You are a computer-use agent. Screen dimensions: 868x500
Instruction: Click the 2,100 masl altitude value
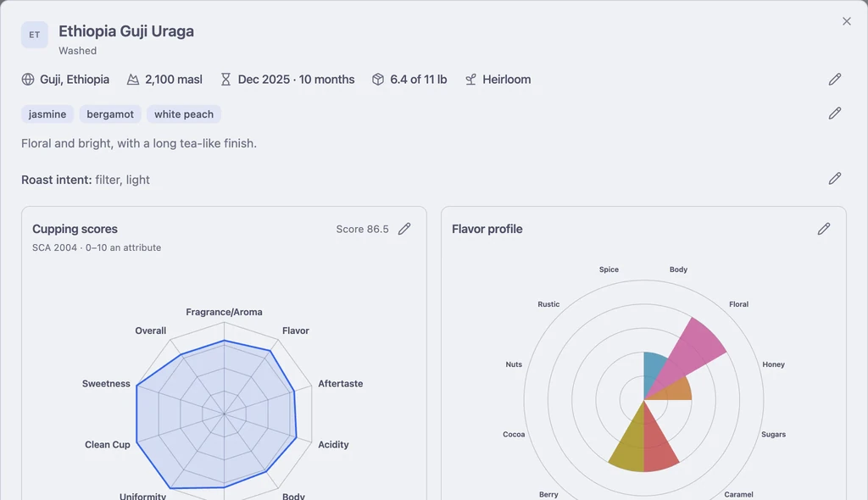click(x=174, y=79)
